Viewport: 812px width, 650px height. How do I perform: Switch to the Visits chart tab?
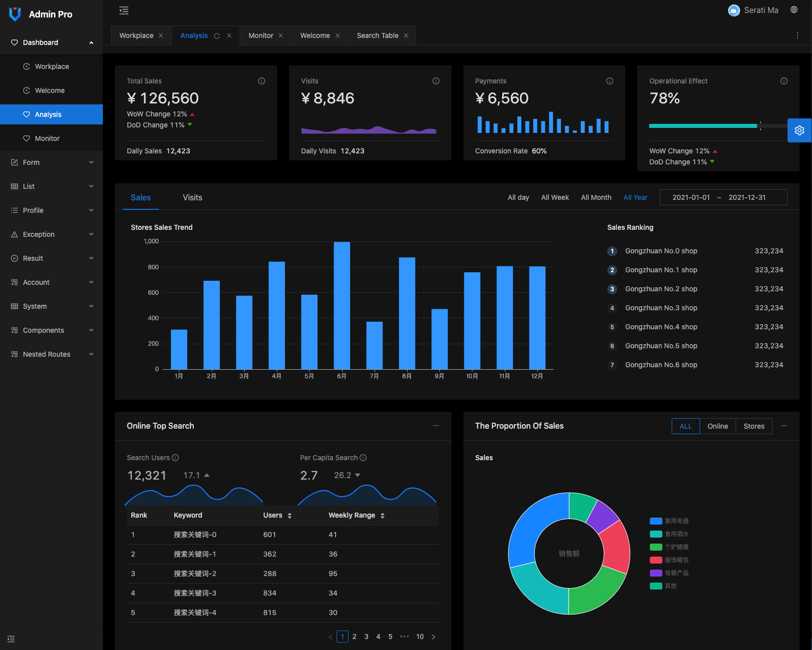click(x=192, y=197)
